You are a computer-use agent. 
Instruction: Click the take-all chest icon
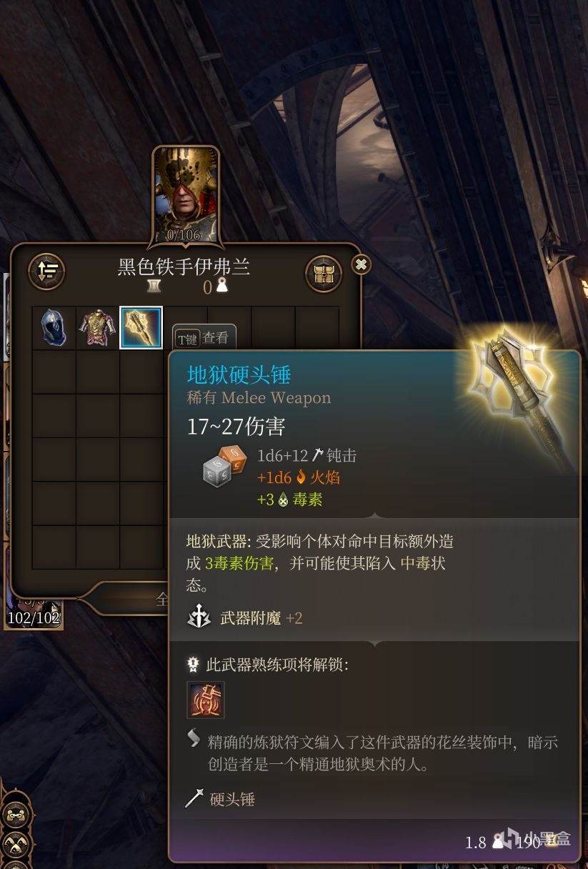(324, 273)
